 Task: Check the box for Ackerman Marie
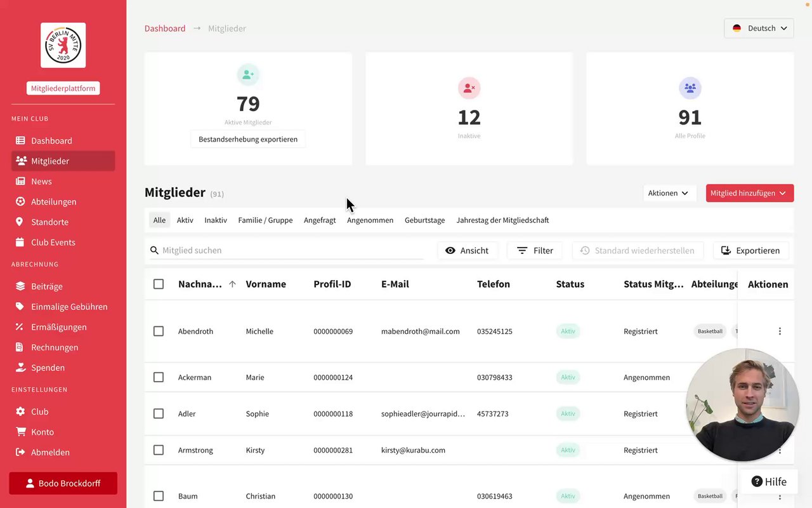tap(159, 377)
